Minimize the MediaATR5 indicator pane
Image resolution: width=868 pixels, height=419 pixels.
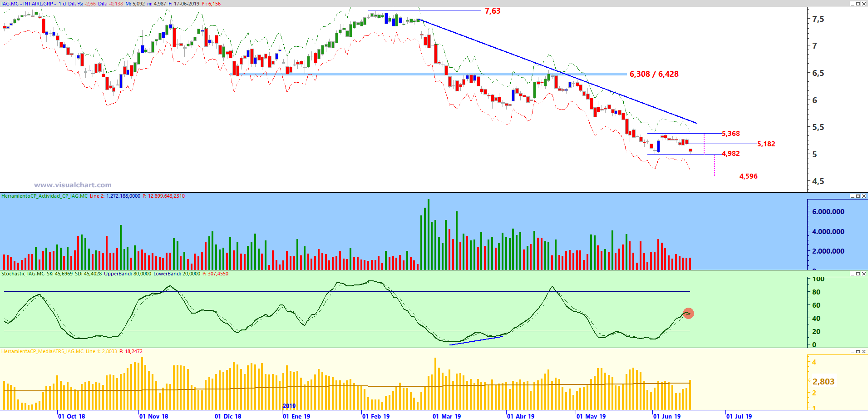852,351
